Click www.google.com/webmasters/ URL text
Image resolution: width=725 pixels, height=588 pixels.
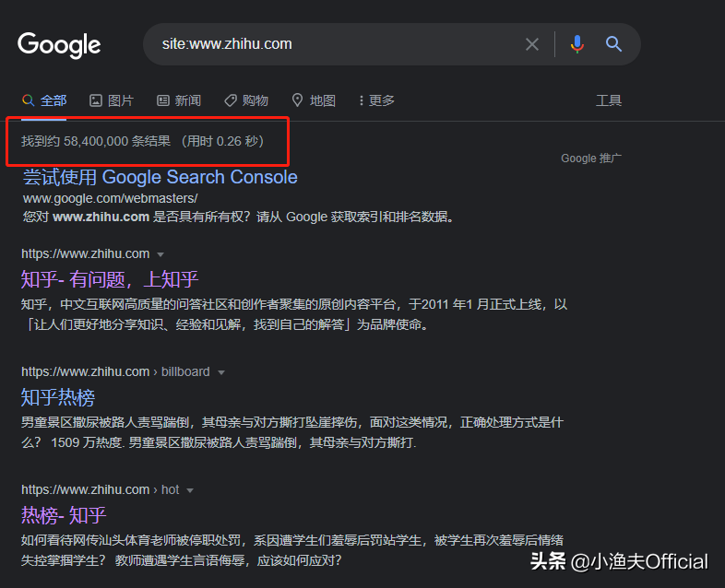coord(110,199)
